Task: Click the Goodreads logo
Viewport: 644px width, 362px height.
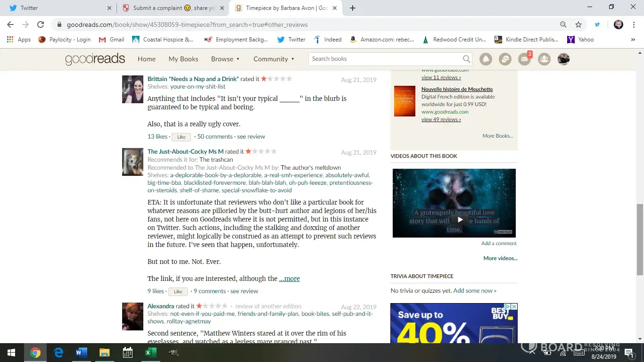Action: tap(95, 59)
